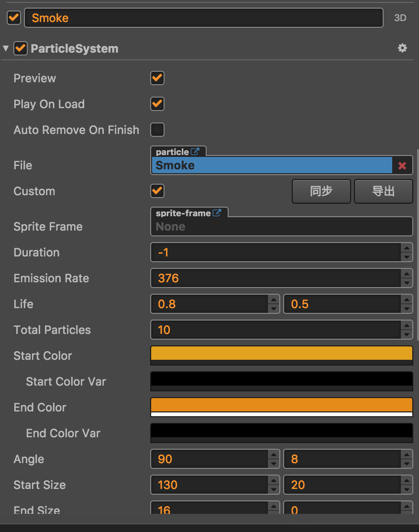Uncheck the Custom checkbox
The image size is (419, 532).
(157, 191)
